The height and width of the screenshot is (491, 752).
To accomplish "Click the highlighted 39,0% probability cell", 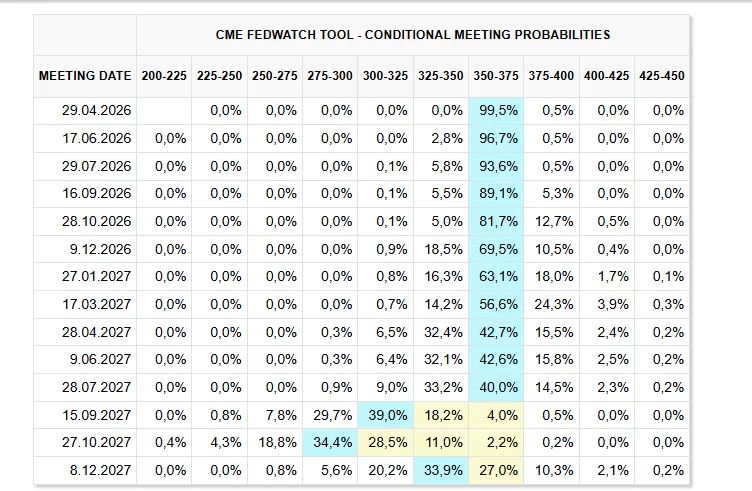I will pyautogui.click(x=387, y=415).
